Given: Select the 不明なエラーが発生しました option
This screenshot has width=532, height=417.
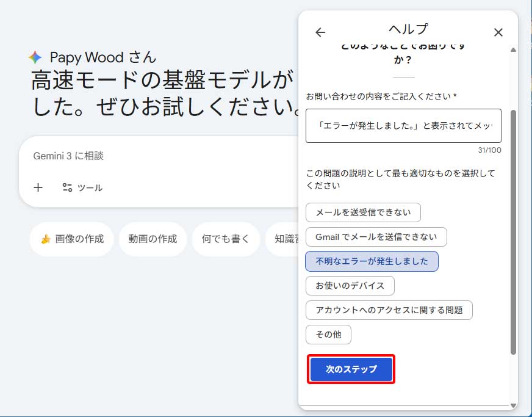Looking at the screenshot, I should (371, 261).
